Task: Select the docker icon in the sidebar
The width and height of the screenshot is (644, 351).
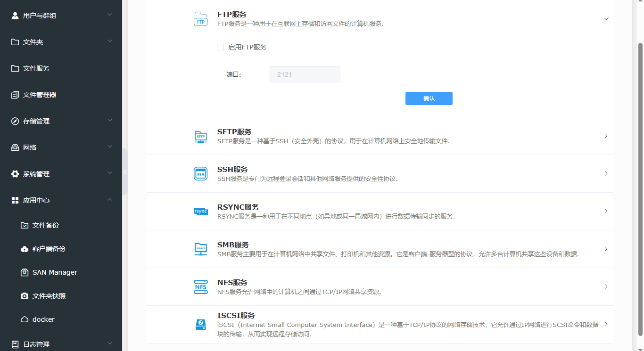Action: [24, 319]
